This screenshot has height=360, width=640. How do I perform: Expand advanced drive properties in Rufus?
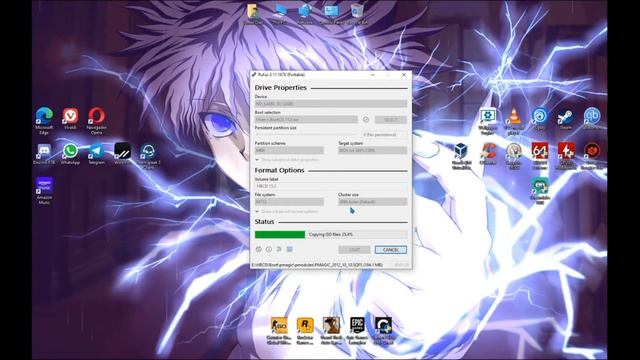(287, 160)
